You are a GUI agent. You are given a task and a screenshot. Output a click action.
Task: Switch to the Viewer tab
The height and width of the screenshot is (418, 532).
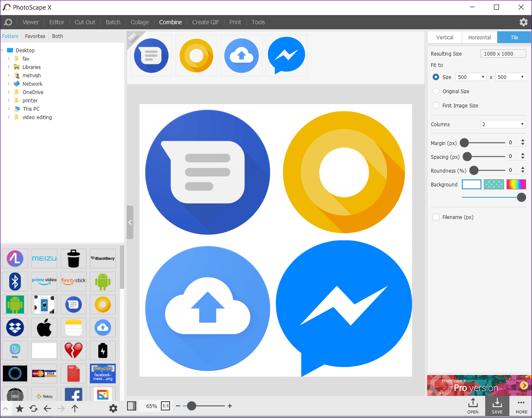tap(31, 22)
